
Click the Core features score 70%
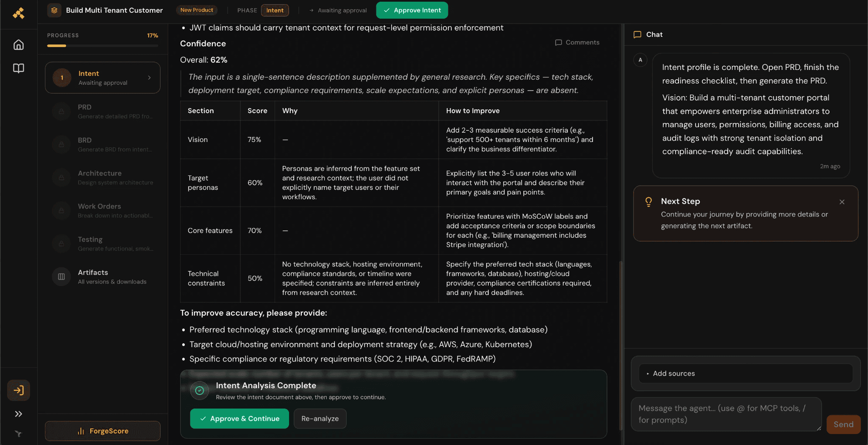[x=255, y=231]
